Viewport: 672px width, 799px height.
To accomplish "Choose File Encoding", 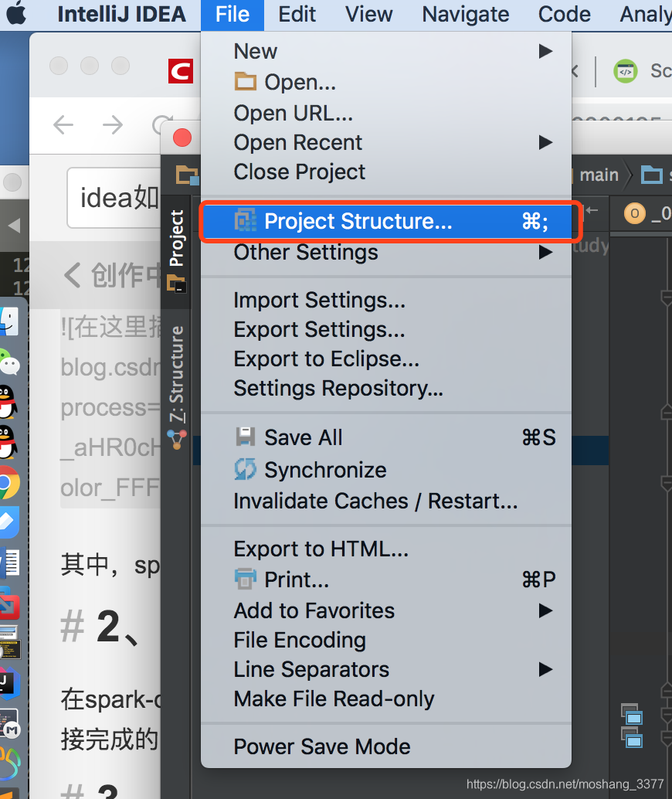I will pos(386,640).
